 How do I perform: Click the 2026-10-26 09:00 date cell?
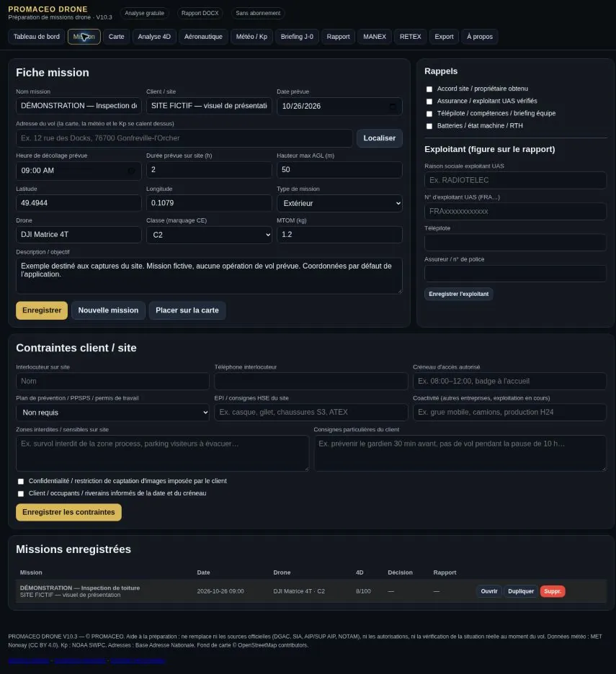pyautogui.click(x=220, y=591)
